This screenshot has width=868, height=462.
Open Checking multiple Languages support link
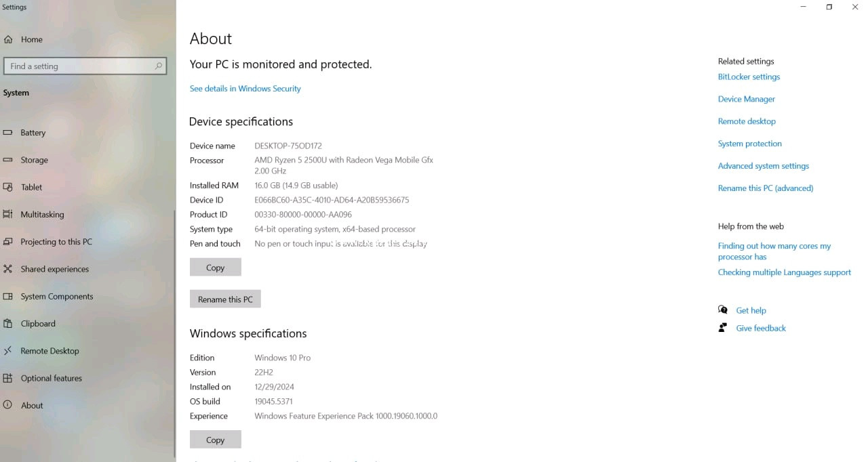785,272
